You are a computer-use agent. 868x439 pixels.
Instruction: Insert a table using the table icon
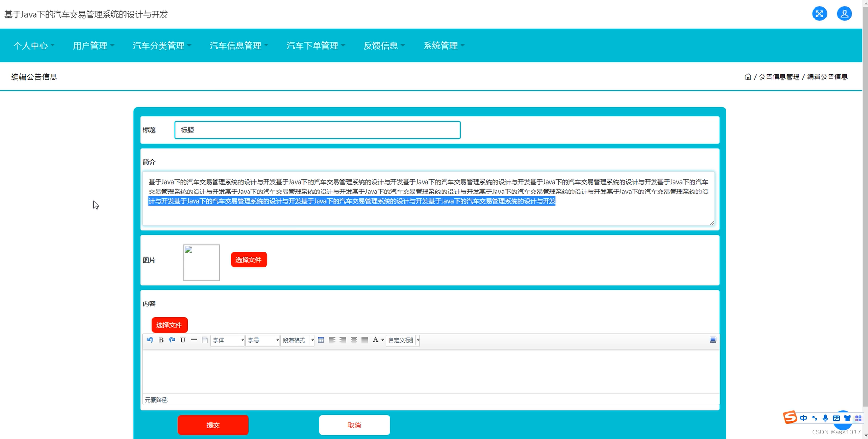click(321, 340)
